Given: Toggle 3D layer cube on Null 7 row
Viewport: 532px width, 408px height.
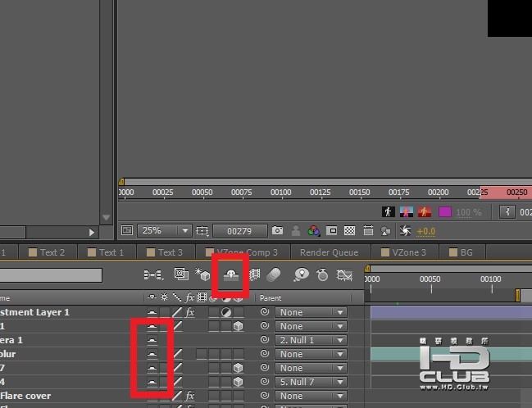Looking at the screenshot, I should point(239,368).
